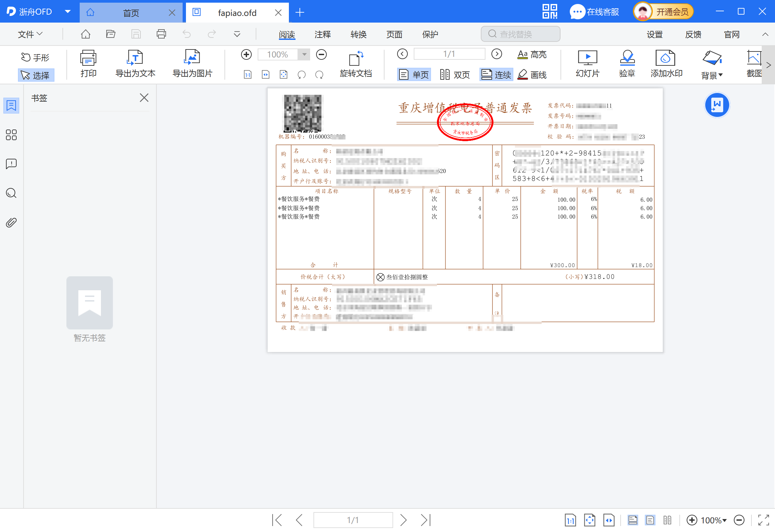Select the 验章 seal verification tool
Image resolution: width=775 pixels, height=532 pixels.
click(627, 64)
